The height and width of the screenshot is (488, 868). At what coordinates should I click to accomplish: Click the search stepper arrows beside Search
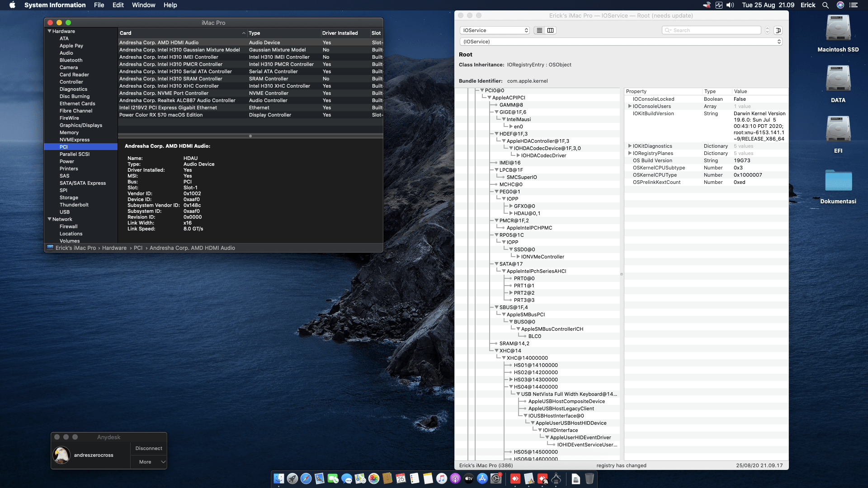767,30
